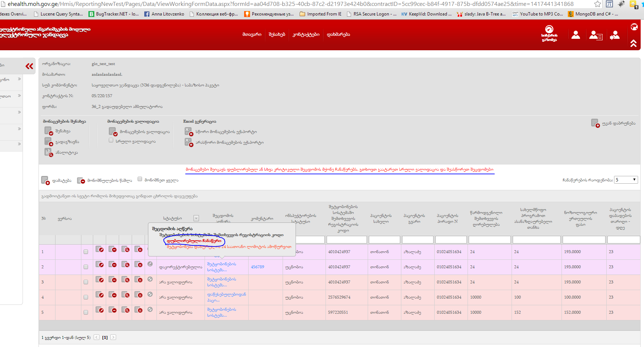Viewport: 644px width, 347px height.
Task: Open the კონტაქტები menu item
Action: point(306,34)
